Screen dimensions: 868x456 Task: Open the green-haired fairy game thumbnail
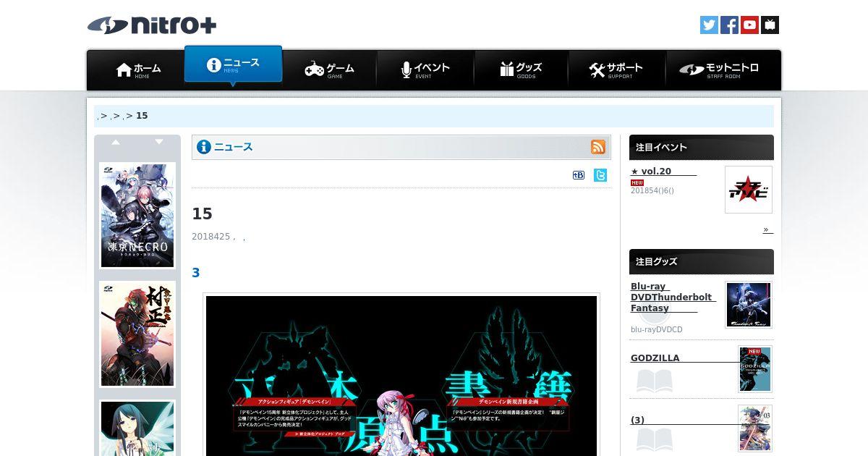pyautogui.click(x=137, y=428)
